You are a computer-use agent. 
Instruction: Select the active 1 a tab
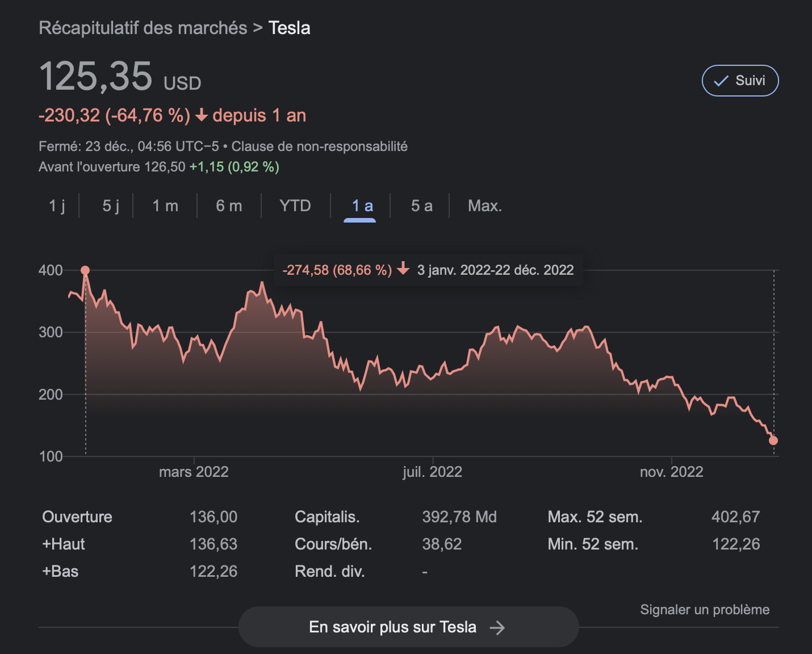(362, 206)
